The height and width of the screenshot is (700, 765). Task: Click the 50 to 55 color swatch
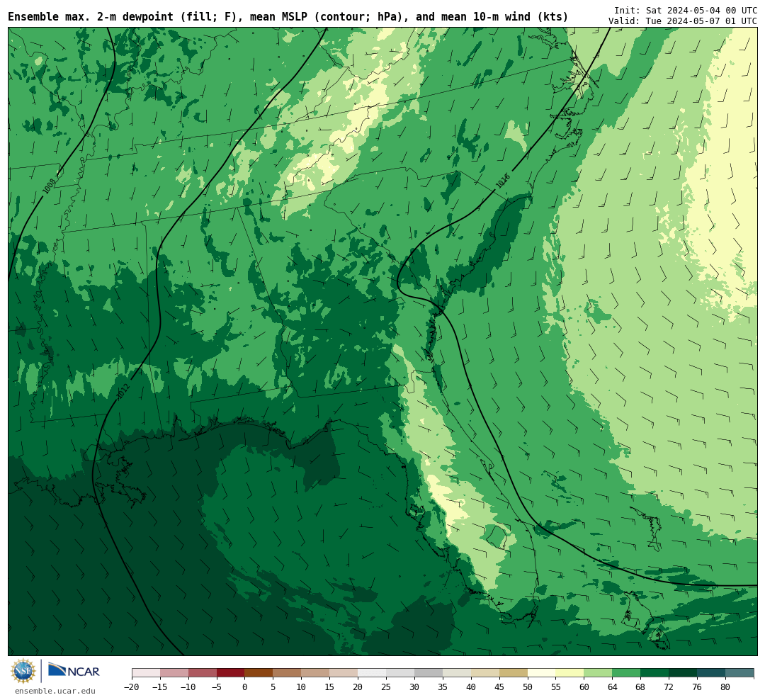click(x=542, y=673)
